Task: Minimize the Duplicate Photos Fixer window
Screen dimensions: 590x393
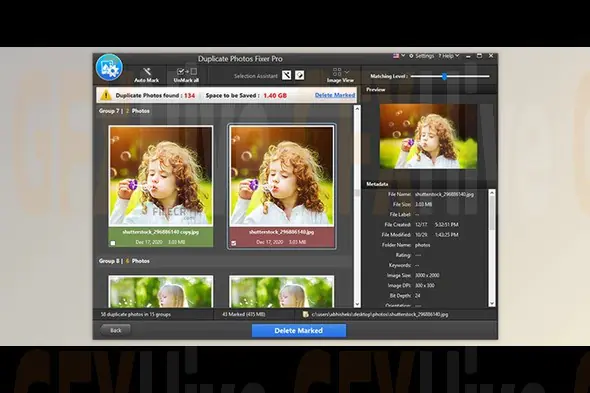Action: [x=468, y=56]
